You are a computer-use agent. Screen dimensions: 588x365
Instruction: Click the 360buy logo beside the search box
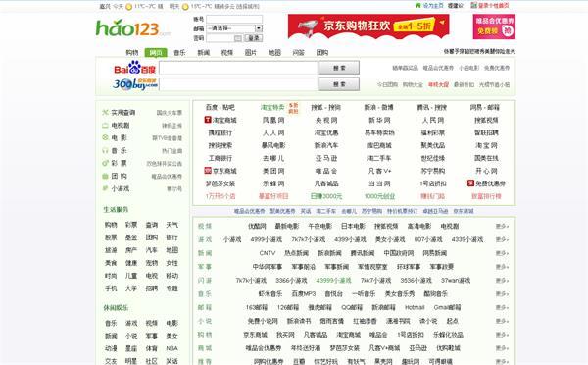tap(135, 84)
